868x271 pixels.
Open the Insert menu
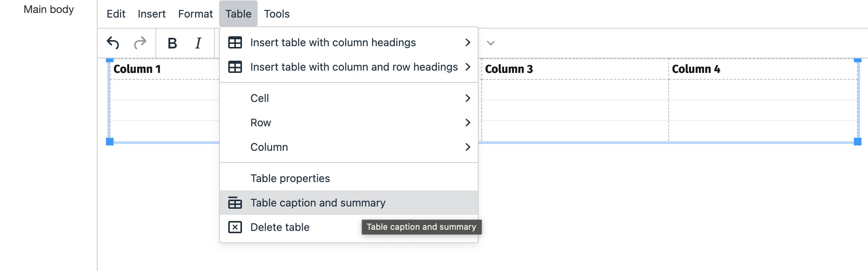coord(152,14)
